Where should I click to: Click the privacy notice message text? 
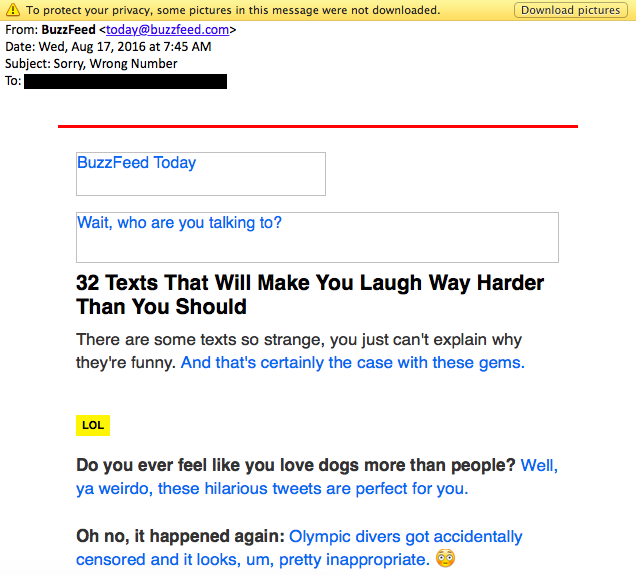pyautogui.click(x=232, y=10)
